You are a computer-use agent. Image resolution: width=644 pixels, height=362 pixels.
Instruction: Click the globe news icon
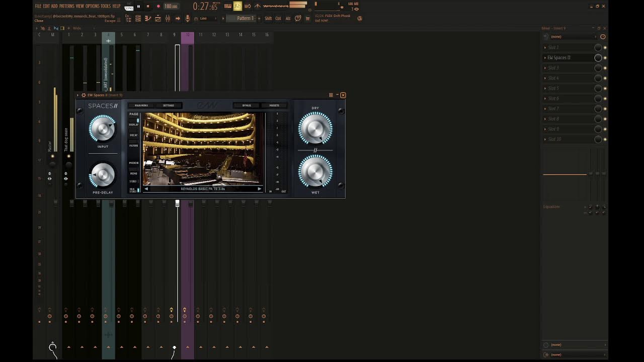coord(359,19)
